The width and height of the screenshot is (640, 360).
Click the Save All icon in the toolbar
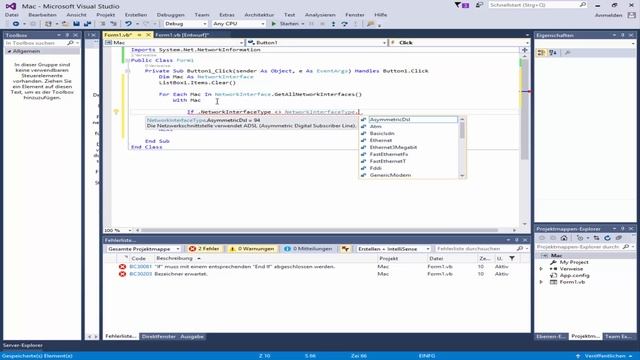tap(87, 24)
